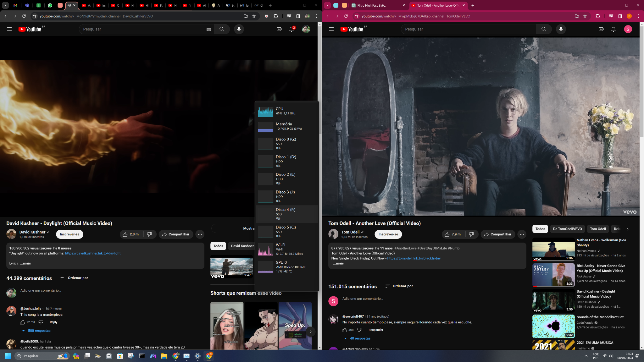
Task: Expand Daylight description with ...mais
Action: pyautogui.click(x=26, y=264)
